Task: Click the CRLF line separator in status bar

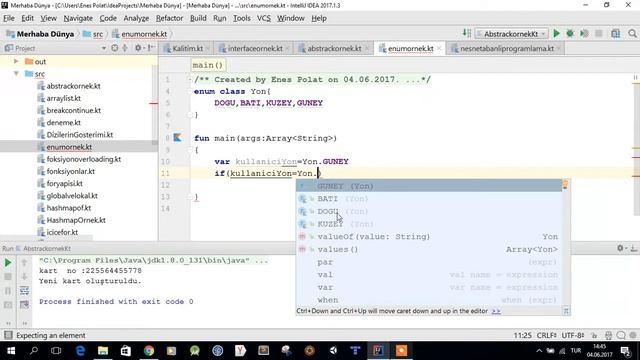Action: (547, 335)
